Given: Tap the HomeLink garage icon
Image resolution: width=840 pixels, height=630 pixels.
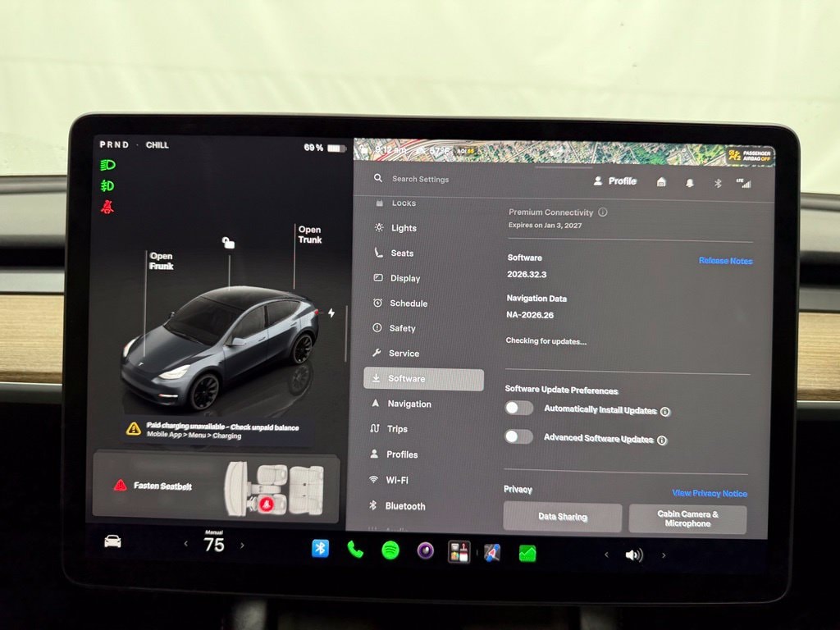Looking at the screenshot, I should tap(661, 182).
